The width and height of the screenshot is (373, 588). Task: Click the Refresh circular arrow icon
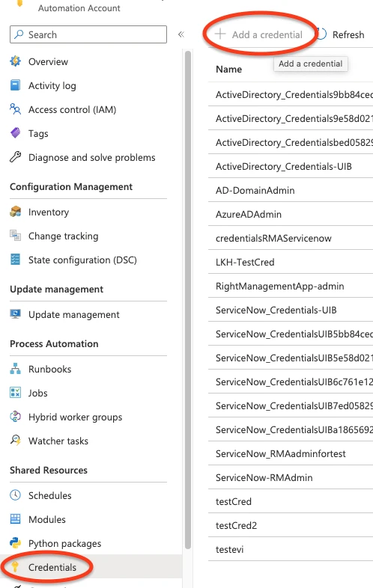(x=321, y=34)
